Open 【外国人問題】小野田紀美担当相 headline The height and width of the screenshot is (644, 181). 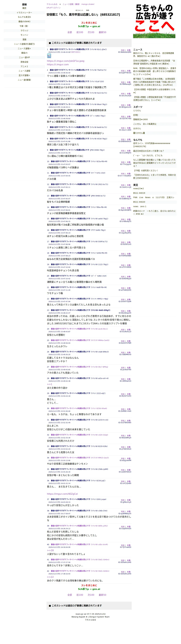click(x=155, y=98)
